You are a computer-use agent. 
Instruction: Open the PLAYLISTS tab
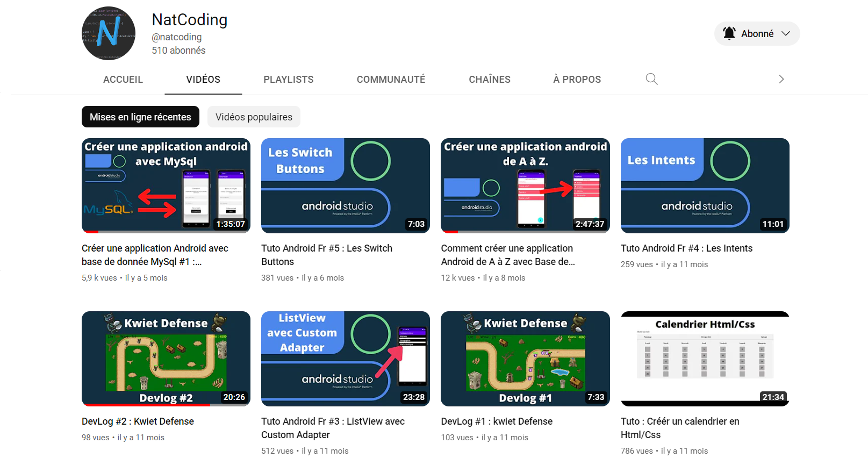pyautogui.click(x=288, y=80)
